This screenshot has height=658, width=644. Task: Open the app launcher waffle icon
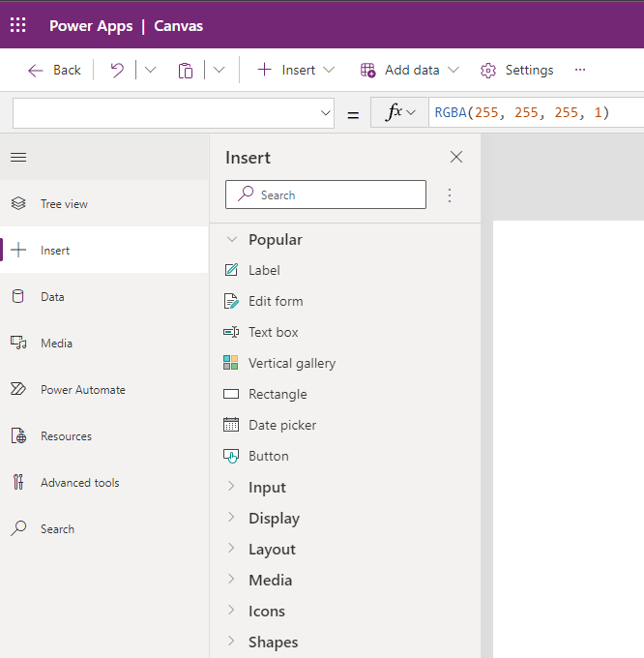tap(18, 25)
